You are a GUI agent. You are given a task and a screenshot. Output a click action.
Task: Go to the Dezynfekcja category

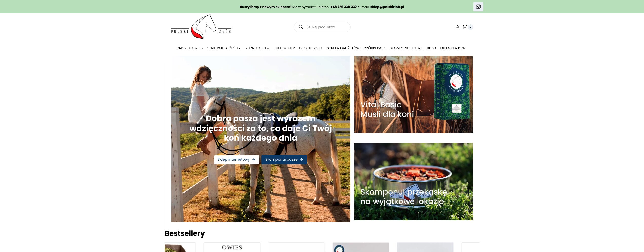pos(311,48)
